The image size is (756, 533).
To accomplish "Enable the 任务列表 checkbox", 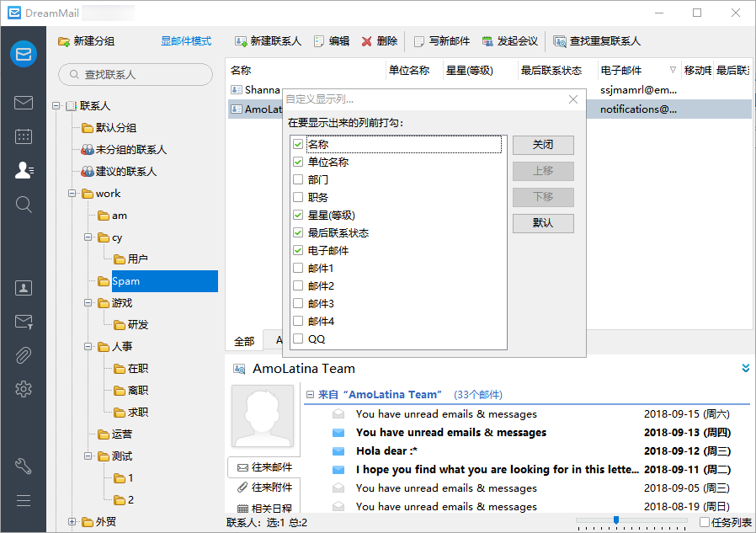I will coord(705,522).
